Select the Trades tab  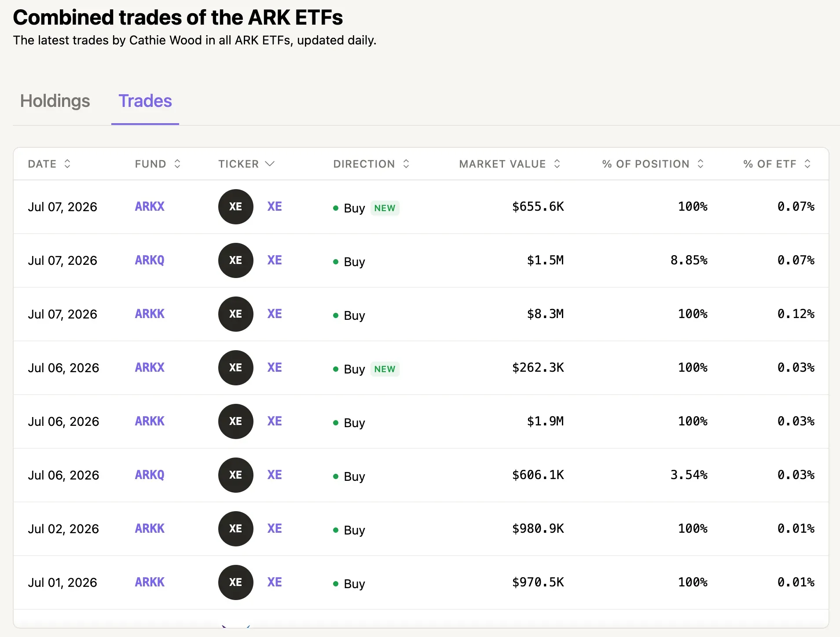pos(145,101)
